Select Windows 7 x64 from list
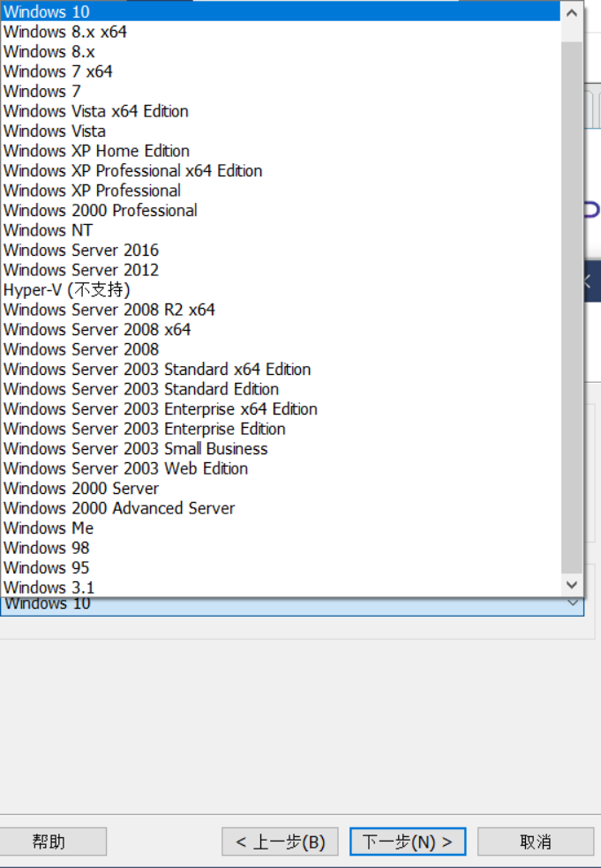The width and height of the screenshot is (601, 868). [281, 71]
